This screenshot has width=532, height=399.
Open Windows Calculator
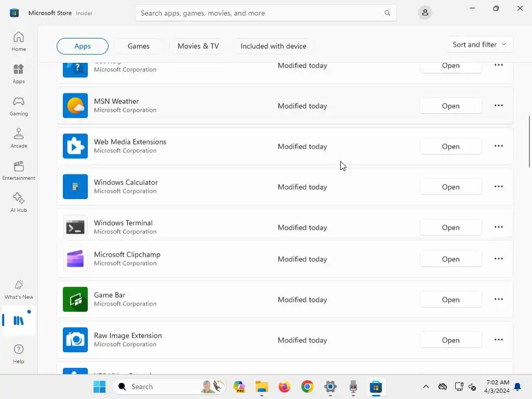[x=450, y=187]
